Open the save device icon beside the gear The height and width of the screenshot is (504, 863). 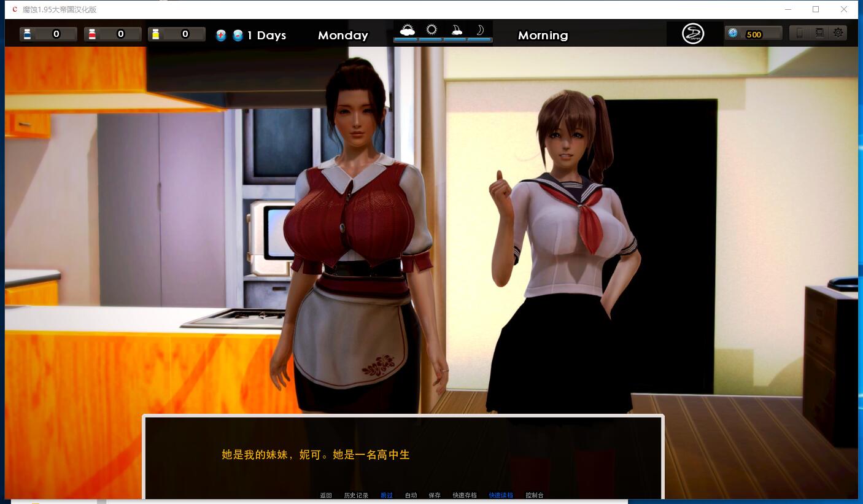pyautogui.click(x=819, y=33)
